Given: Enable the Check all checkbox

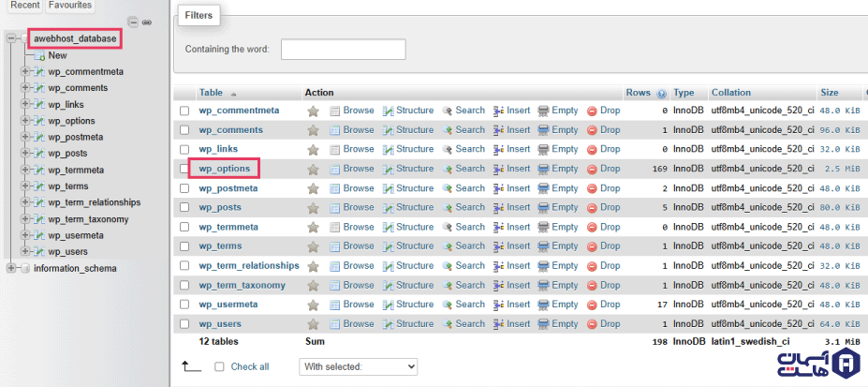Looking at the screenshot, I should [x=219, y=367].
